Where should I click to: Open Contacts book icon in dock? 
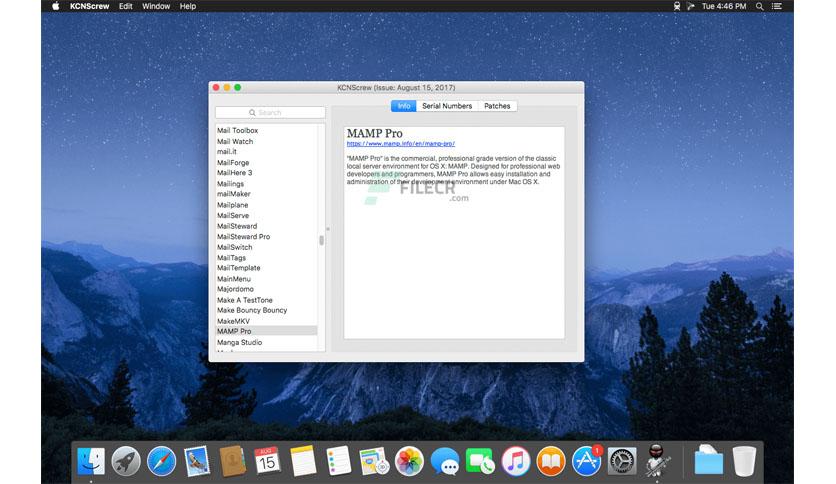[232, 461]
